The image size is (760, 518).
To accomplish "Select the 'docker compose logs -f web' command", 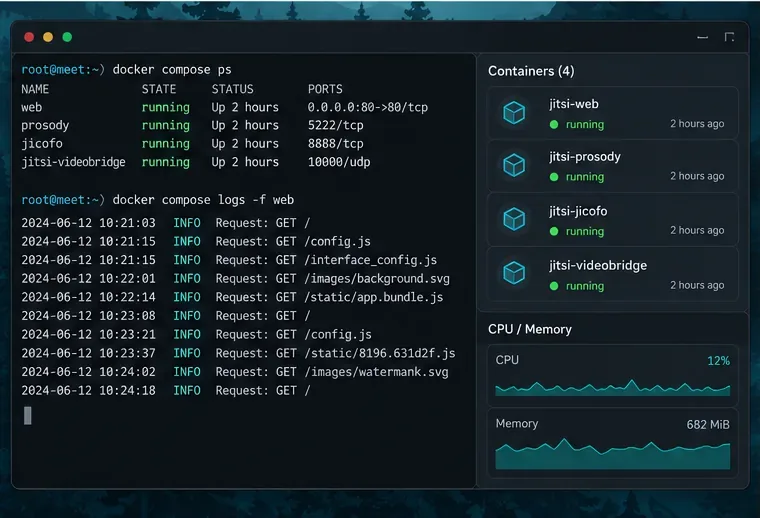I will pos(203,200).
